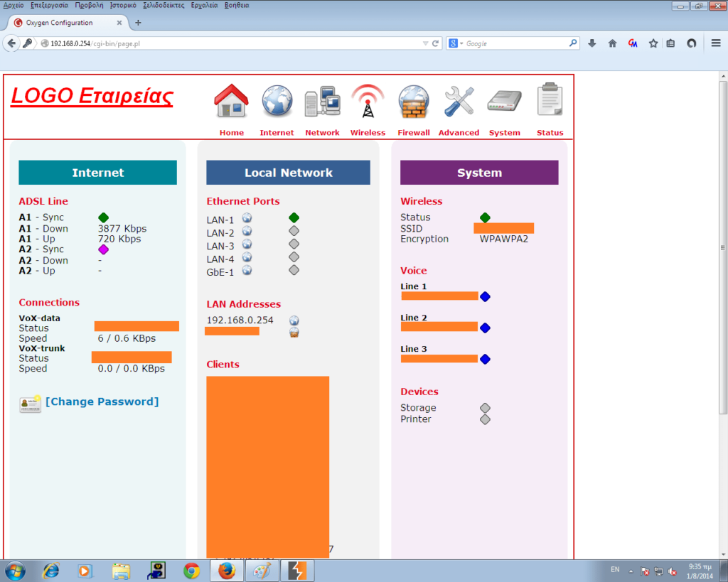Go to Internet settings globe icon
The height and width of the screenshot is (582, 728).
(277, 100)
